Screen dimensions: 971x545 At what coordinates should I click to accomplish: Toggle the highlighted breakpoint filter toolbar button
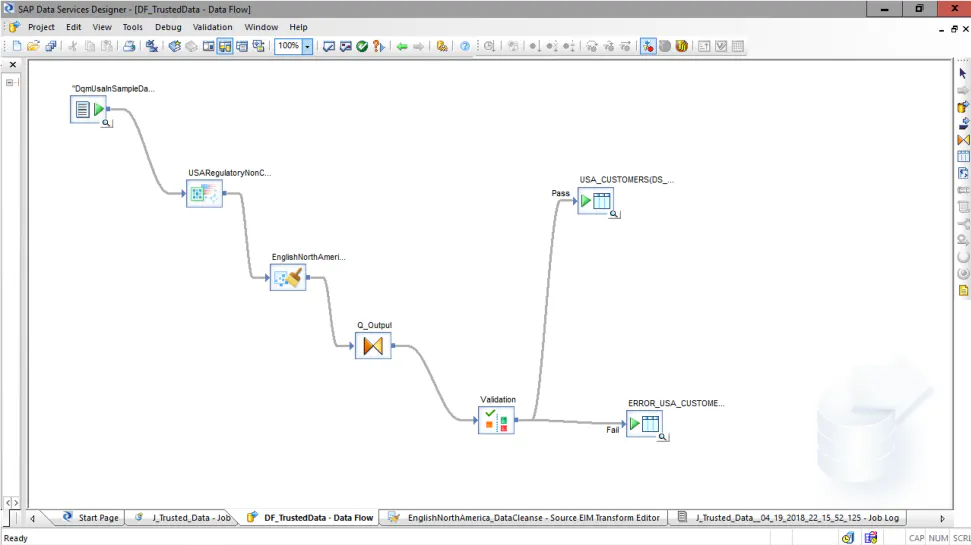[x=648, y=46]
